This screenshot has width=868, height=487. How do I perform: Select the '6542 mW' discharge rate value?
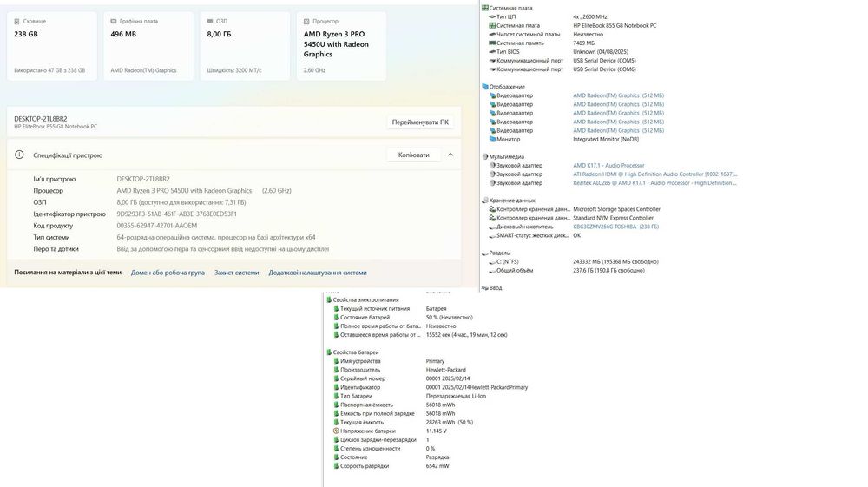(x=437, y=466)
